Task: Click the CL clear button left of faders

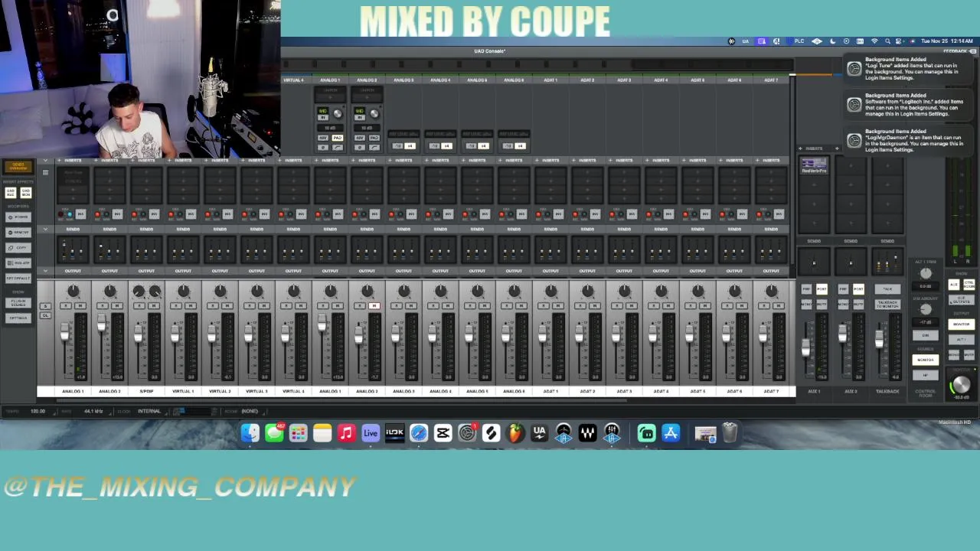Action: [45, 315]
